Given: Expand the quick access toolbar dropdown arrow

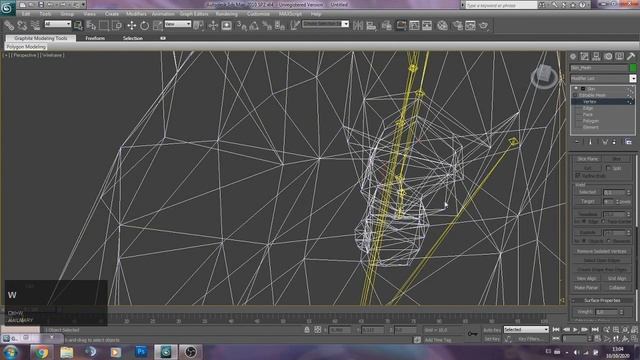Looking at the screenshot, I should pyautogui.click(x=83, y=5).
